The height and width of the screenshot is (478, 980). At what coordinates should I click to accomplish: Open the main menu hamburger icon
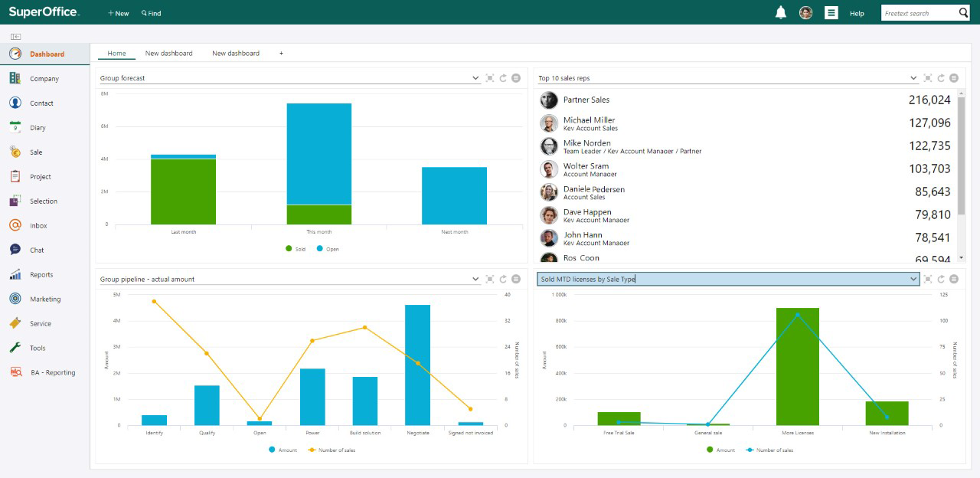tap(831, 12)
